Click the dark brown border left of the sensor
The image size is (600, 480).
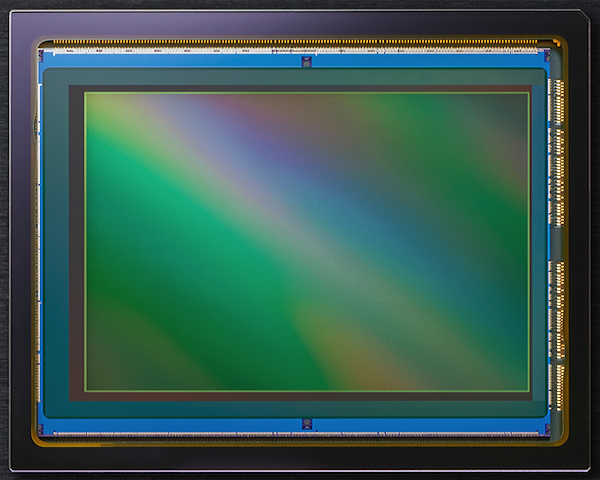pyautogui.click(x=76, y=240)
